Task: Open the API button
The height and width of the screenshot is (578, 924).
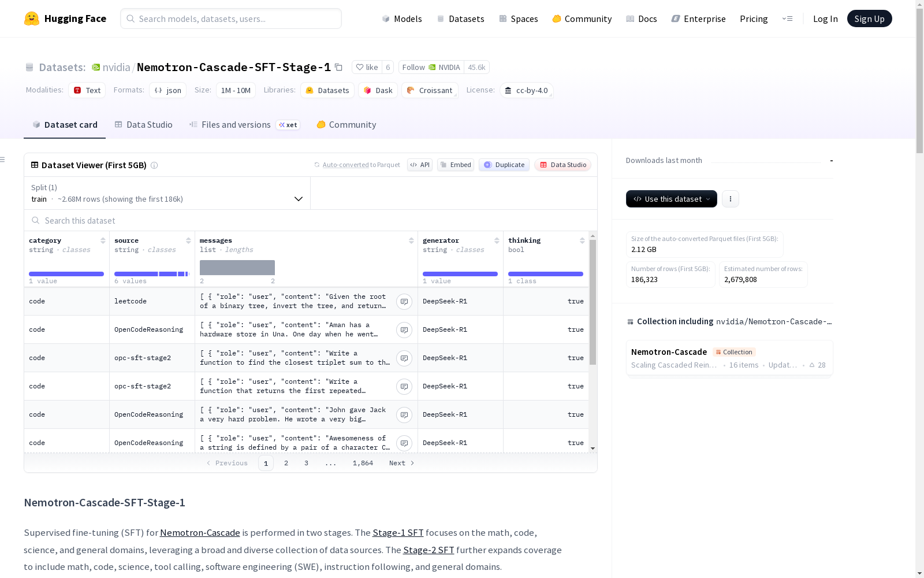Action: pos(420,165)
